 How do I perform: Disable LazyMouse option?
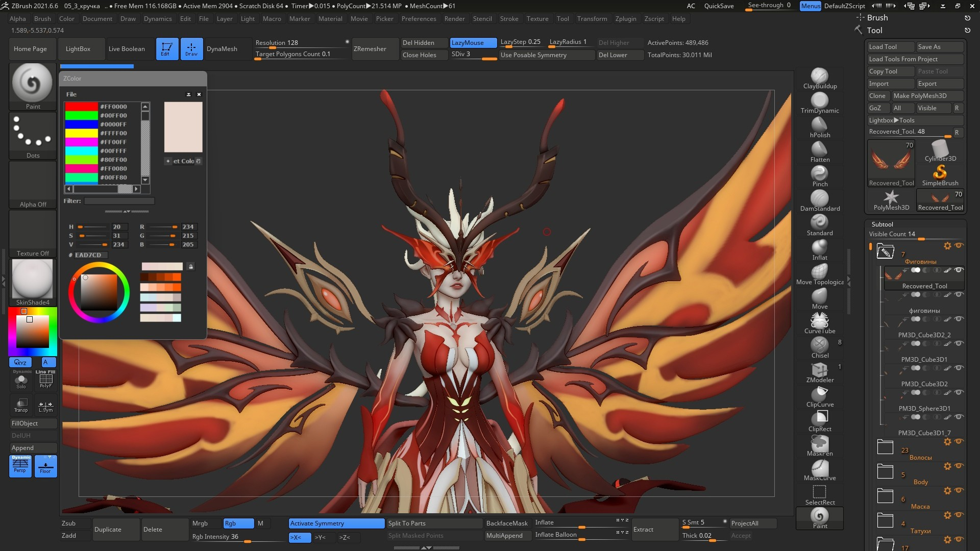click(x=473, y=43)
